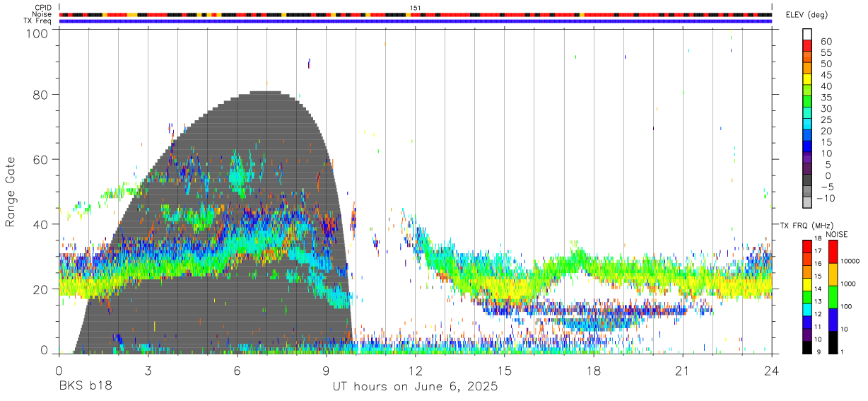Click the red top segment of TX FRQ bar

[x=807, y=247]
